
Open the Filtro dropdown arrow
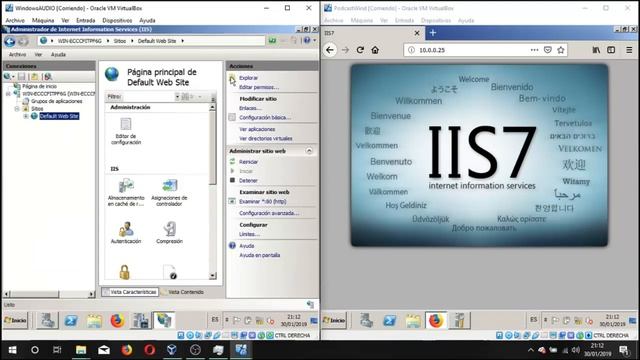coord(177,97)
